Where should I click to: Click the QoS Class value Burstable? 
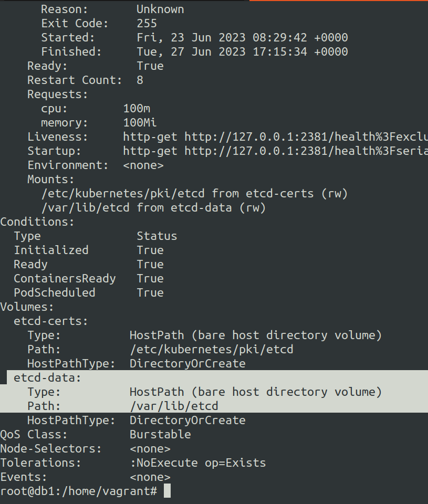[x=160, y=435]
